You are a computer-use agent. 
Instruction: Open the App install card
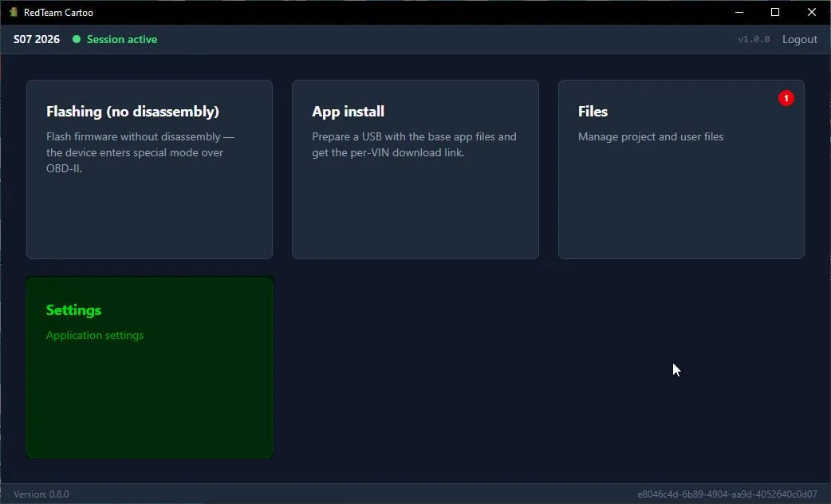tap(415, 169)
